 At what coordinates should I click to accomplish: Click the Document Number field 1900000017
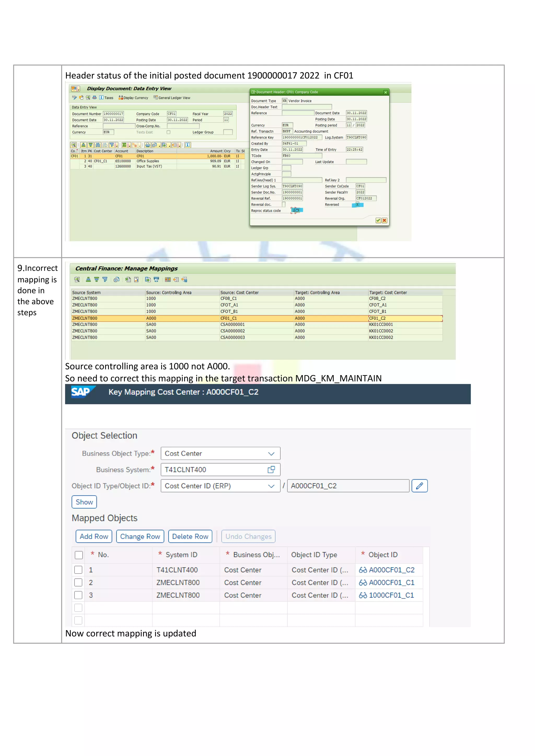(113, 114)
